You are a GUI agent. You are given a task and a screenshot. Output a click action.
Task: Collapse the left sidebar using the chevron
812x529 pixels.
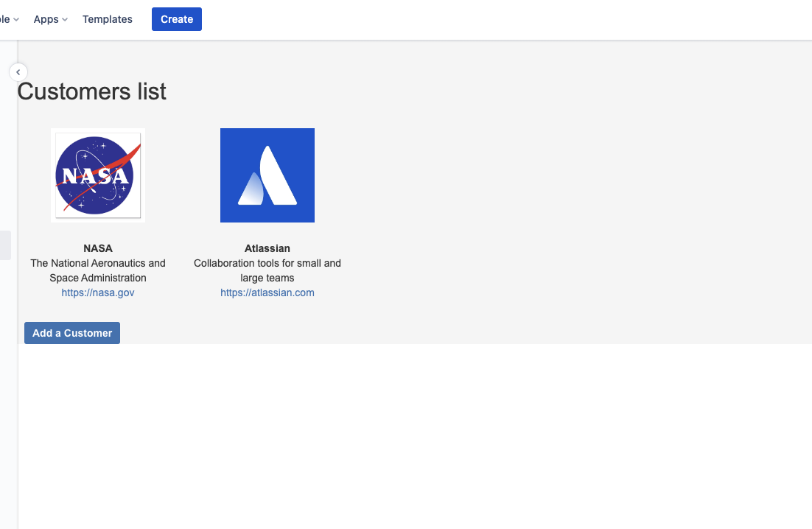click(18, 71)
